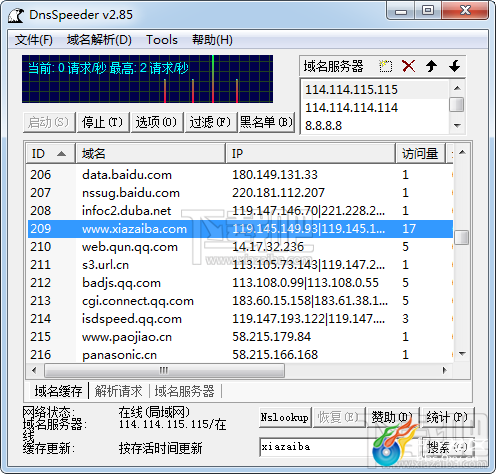Click the Nslookup button

click(285, 417)
